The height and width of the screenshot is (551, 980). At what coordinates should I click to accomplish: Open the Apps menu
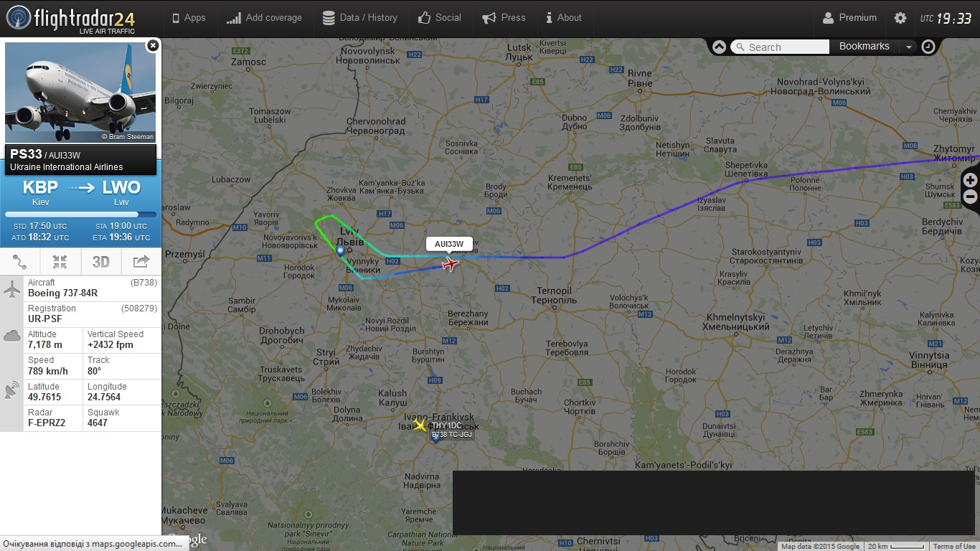(x=188, y=18)
